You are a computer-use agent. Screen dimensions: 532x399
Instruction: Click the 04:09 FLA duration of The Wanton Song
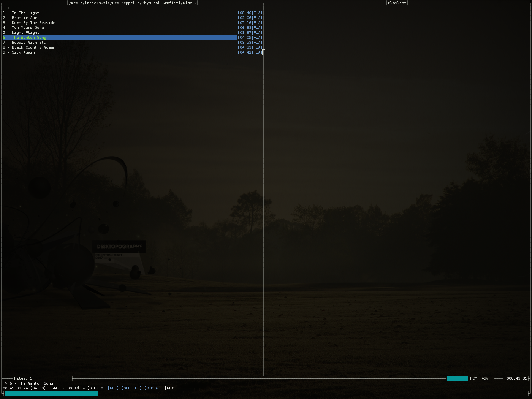(x=250, y=38)
